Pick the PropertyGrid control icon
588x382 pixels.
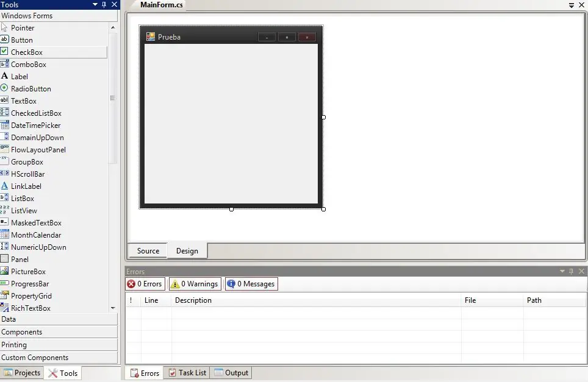pyautogui.click(x=4, y=295)
